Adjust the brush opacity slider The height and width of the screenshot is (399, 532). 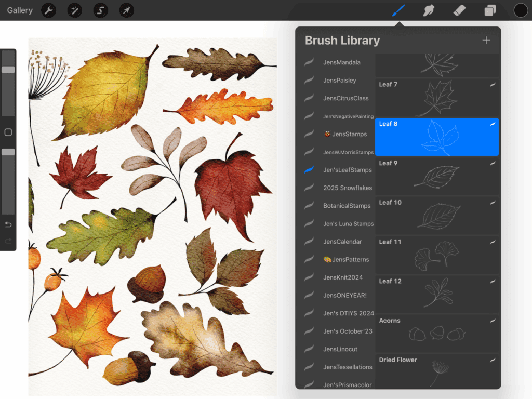click(x=8, y=152)
